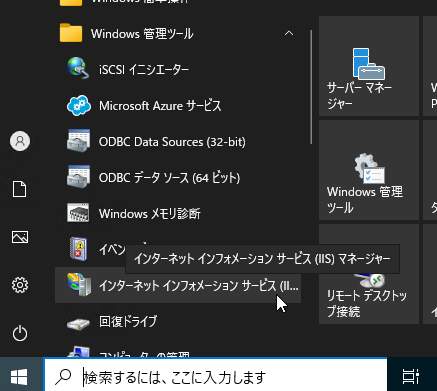Click the Power icon
Screen dimensions: 437x391
[20, 333]
